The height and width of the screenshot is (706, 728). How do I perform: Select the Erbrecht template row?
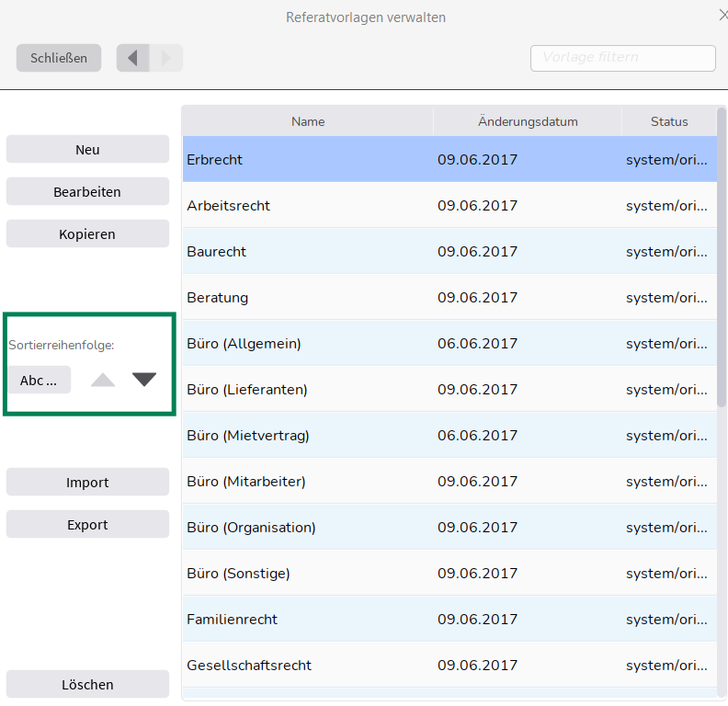click(449, 159)
